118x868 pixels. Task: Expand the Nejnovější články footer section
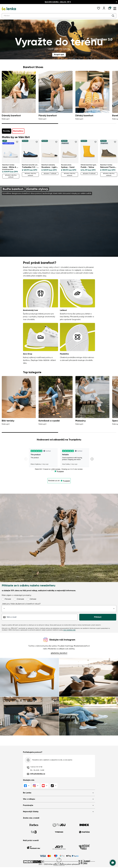point(59,811)
